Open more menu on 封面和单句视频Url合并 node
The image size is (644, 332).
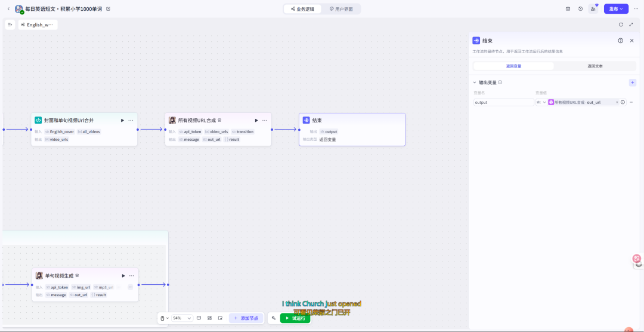(131, 120)
